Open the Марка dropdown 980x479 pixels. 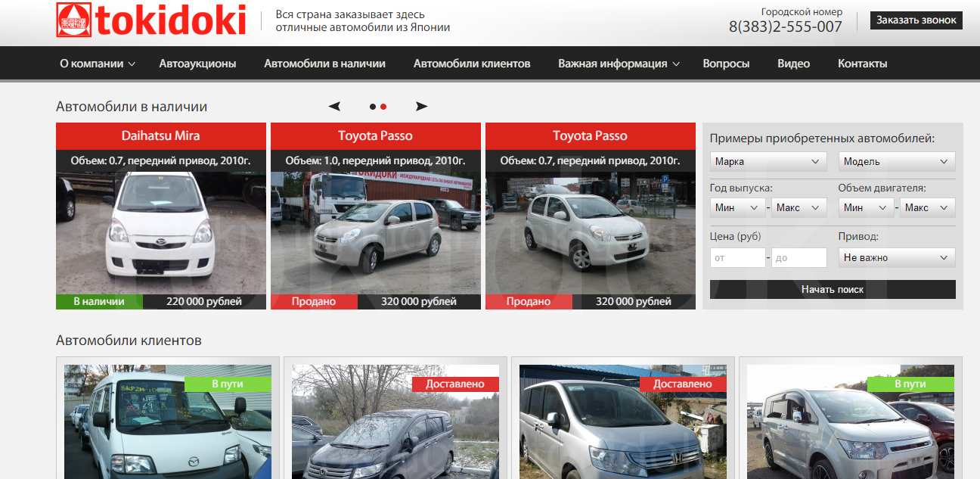768,161
